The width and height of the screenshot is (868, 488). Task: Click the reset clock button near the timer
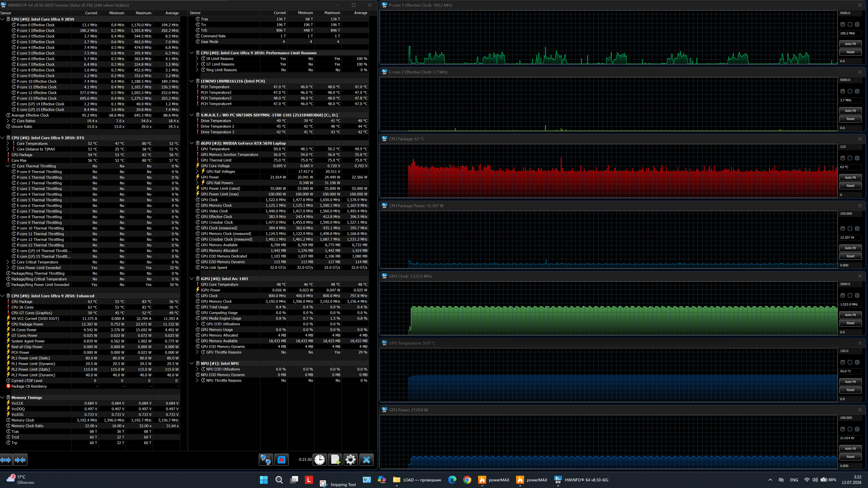pyautogui.click(x=319, y=459)
